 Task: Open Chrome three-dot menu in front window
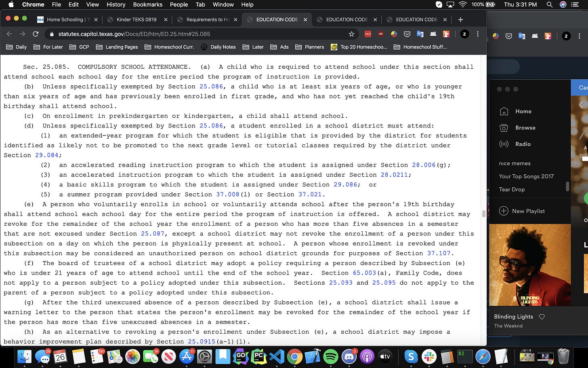click(478, 34)
